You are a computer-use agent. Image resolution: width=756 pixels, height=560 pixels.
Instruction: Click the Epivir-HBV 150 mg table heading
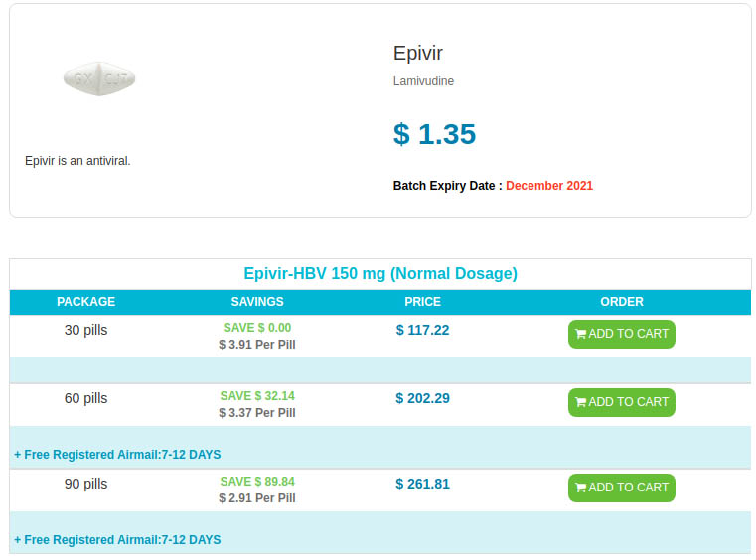[380, 273]
